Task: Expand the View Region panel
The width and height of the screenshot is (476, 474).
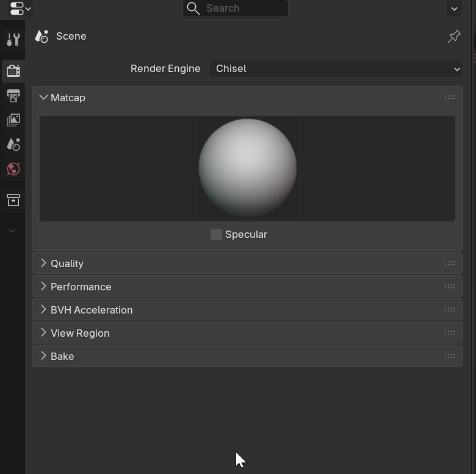Action: (x=79, y=333)
